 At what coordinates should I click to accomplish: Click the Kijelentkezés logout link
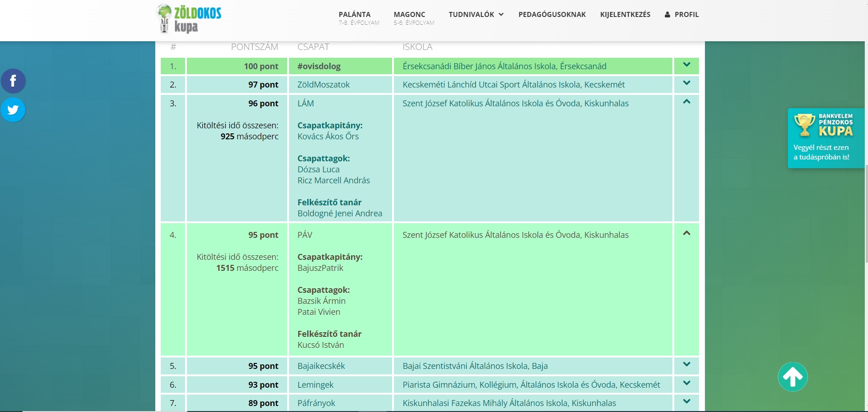tap(625, 15)
